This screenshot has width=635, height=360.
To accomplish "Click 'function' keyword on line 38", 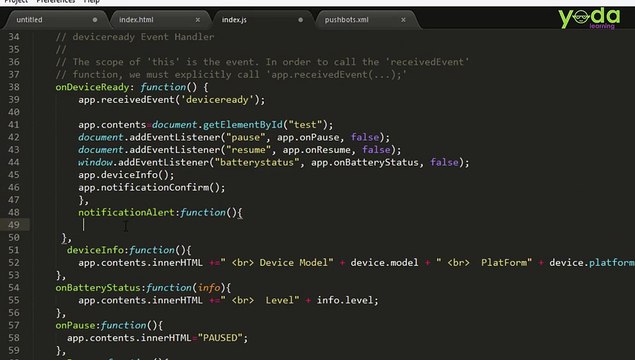I will tap(163, 87).
